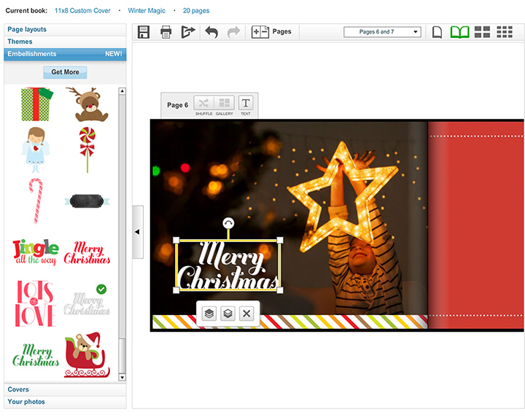525x420 pixels.
Task: Open the Themes panel
Action: [x=65, y=42]
